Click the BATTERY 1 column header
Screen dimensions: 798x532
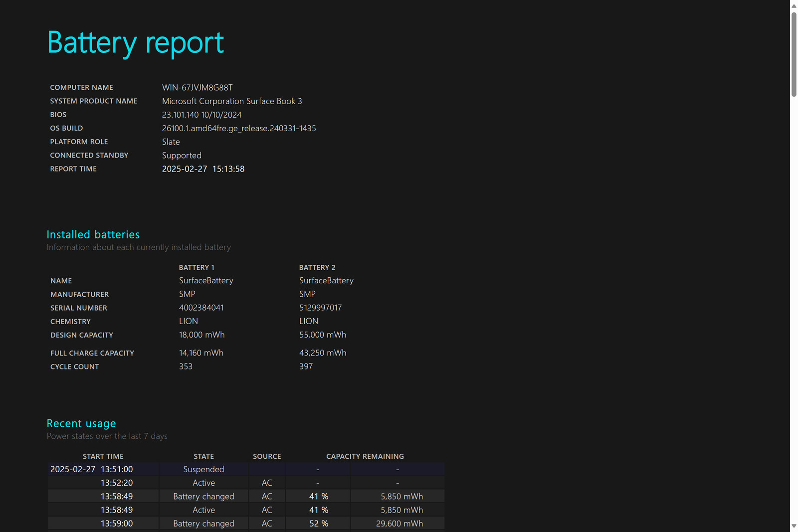click(x=197, y=268)
